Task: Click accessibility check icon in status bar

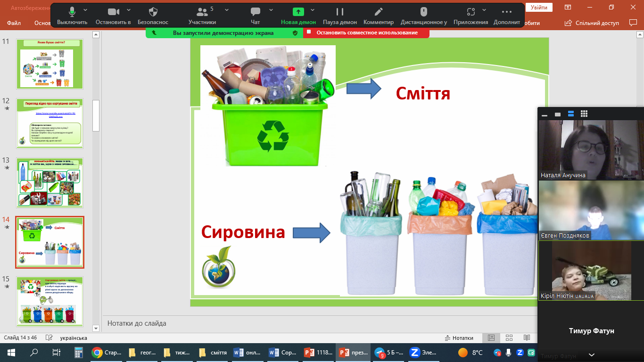Action: pos(49,338)
